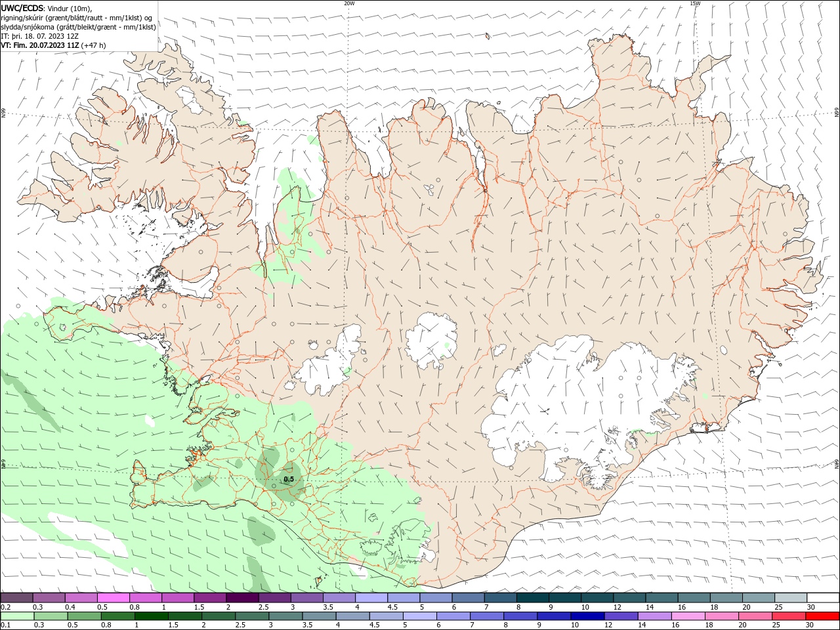Choose the green 0.8 mm rain swatch
Image resolution: width=840 pixels, height=630 pixels.
tap(117, 616)
